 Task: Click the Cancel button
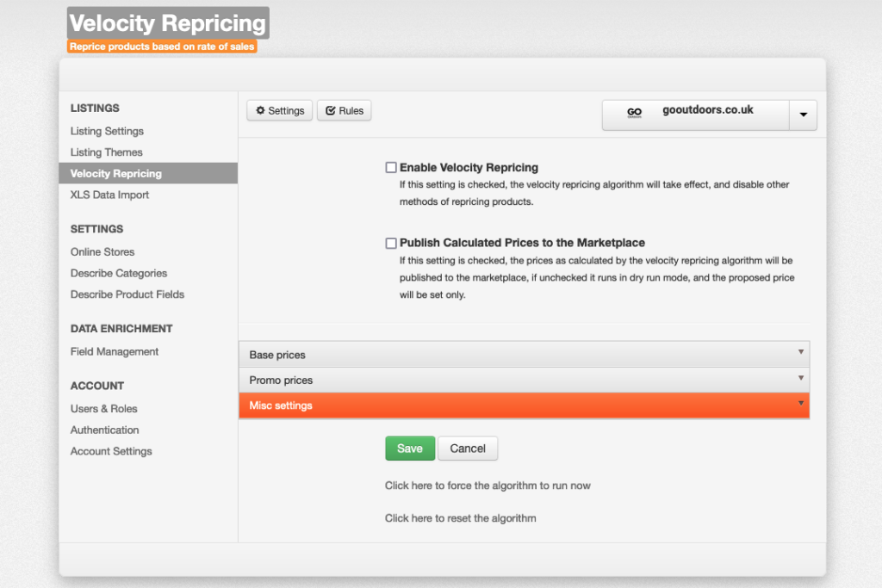[x=468, y=449]
